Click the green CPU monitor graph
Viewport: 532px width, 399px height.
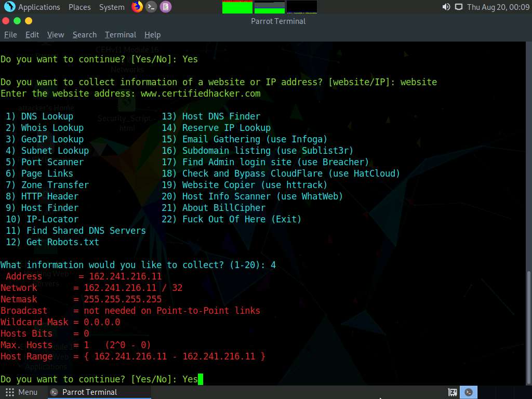[237, 7]
